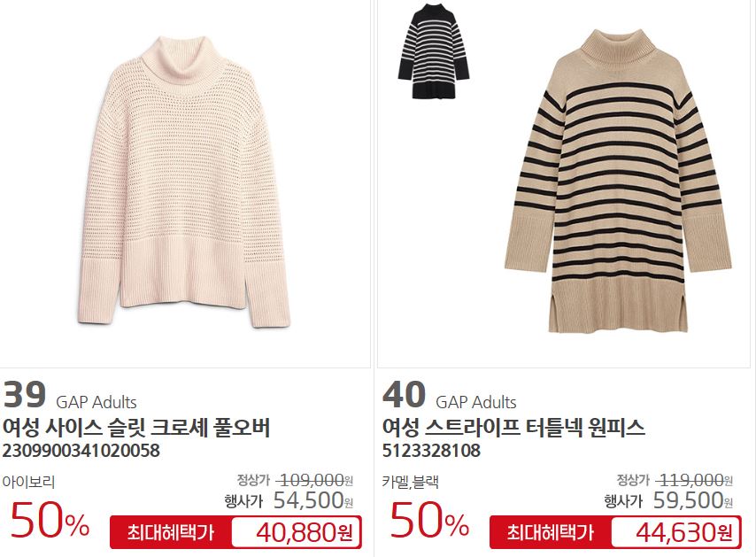This screenshot has width=756, height=557.
Task: Click product code 2309900341020058
Action: click(x=81, y=451)
